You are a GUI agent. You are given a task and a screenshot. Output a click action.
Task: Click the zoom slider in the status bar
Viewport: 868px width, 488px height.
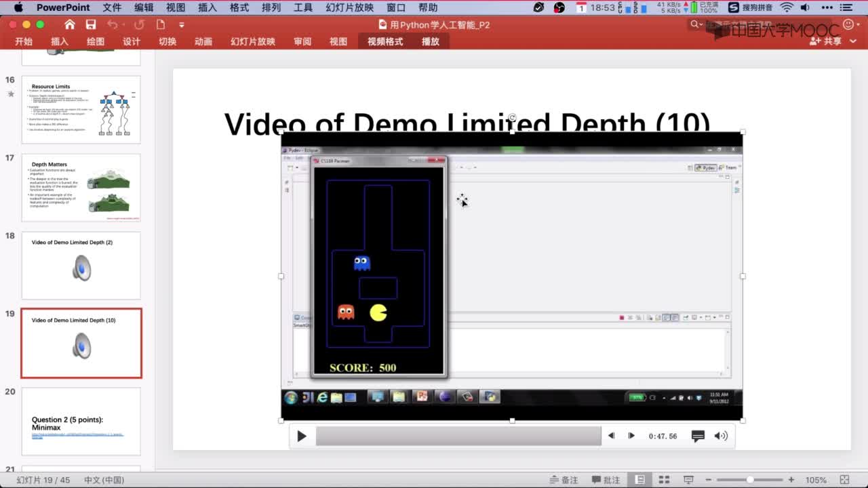coord(750,479)
